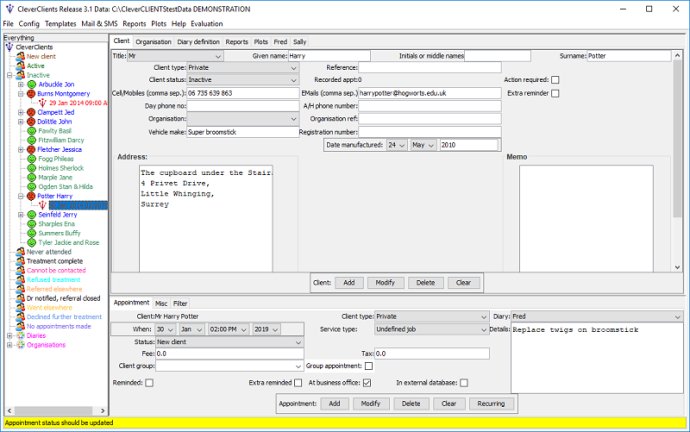Viewport: 690px width, 432px height.
Task: Open the Client status dropdown
Action: point(243,80)
